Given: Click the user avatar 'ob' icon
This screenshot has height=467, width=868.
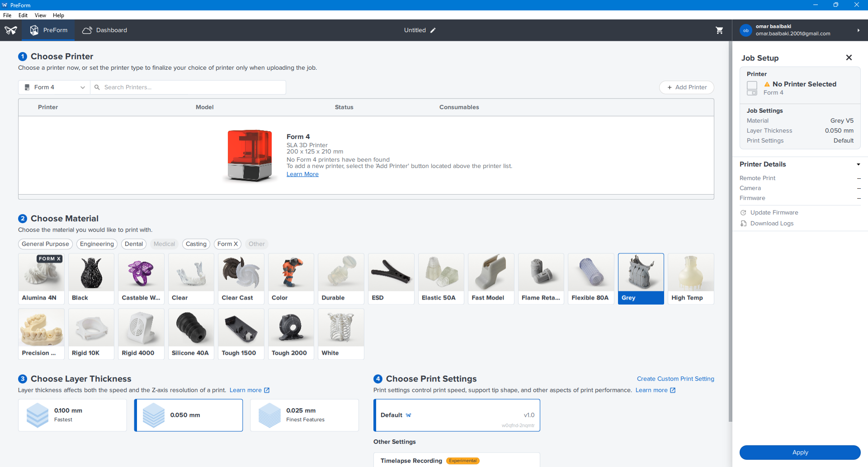Looking at the screenshot, I should (746, 30).
